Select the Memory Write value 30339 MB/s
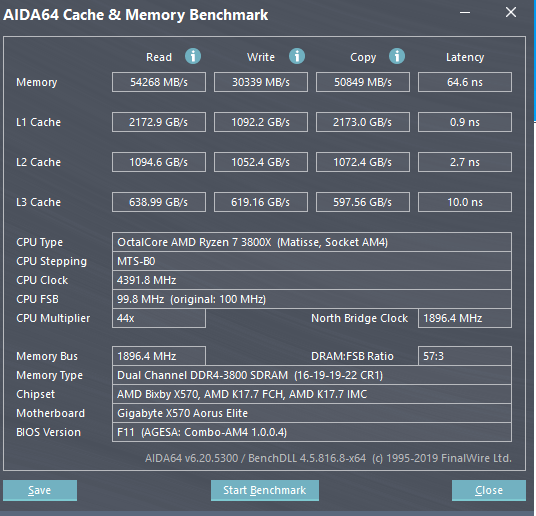Screen dimensions: 536x516 click(x=261, y=82)
